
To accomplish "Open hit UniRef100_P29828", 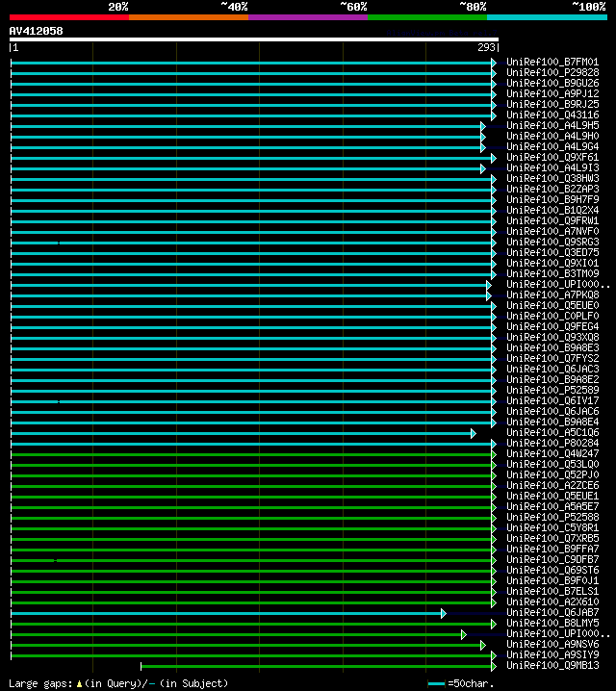I will pyautogui.click(x=552, y=73).
